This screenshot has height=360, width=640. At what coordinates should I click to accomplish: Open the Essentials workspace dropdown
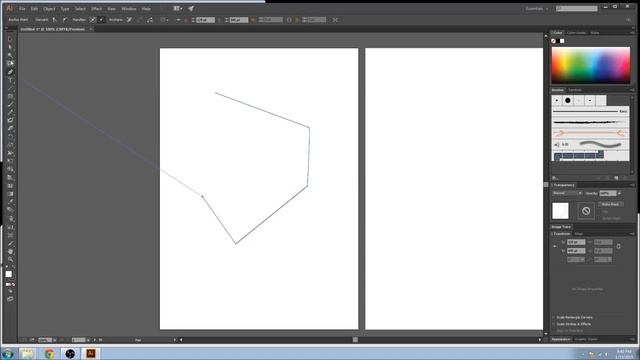(x=536, y=9)
